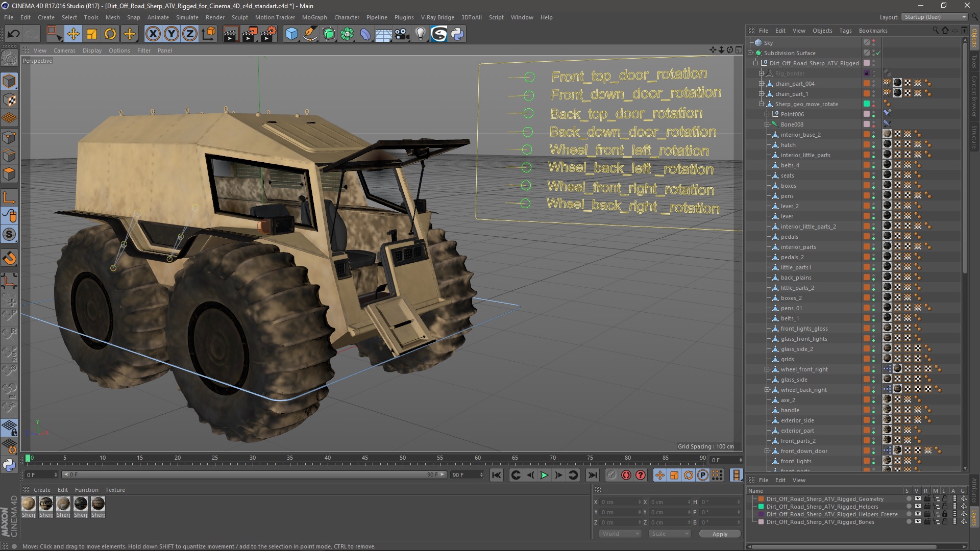Toggle the X axis lock
The image size is (980, 551).
(153, 34)
